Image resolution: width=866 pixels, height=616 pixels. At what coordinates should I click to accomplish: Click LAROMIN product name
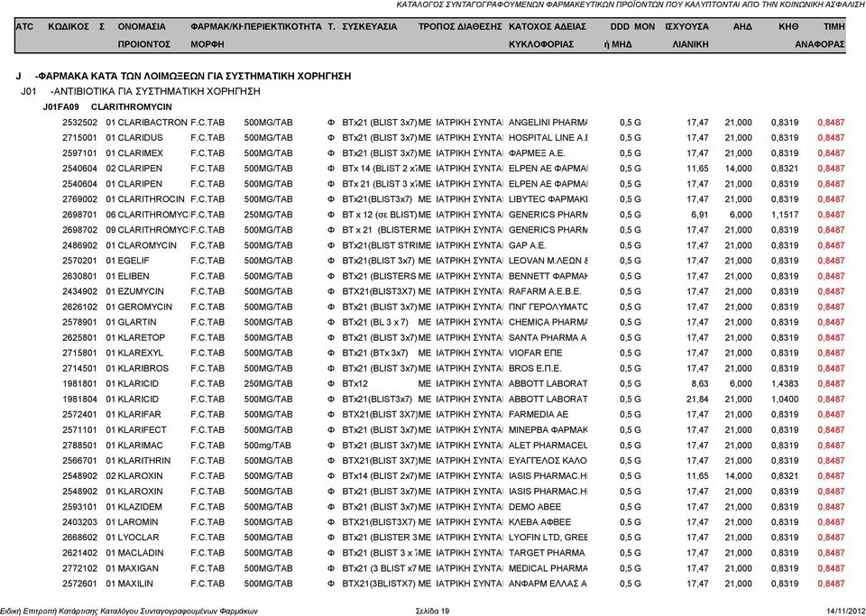138,522
